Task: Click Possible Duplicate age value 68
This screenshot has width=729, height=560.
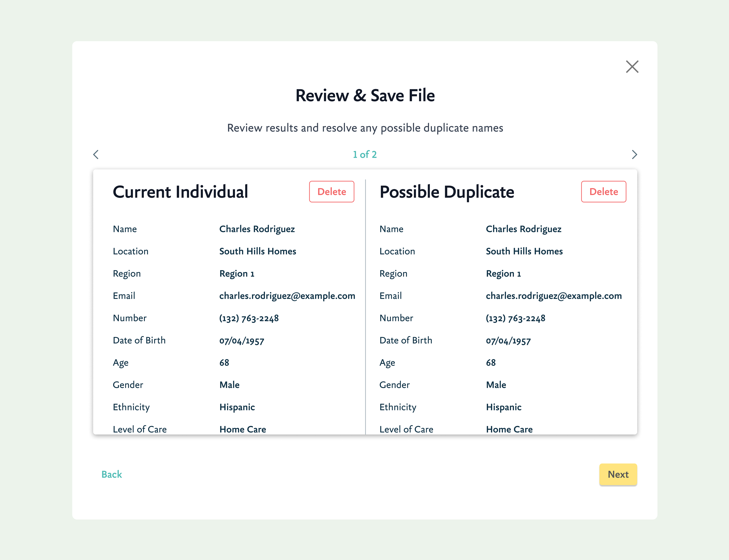Action: tap(491, 363)
